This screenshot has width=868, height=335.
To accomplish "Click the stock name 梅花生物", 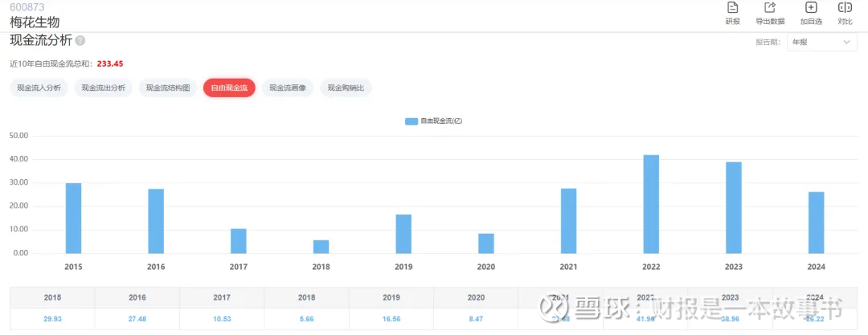I will [x=35, y=22].
